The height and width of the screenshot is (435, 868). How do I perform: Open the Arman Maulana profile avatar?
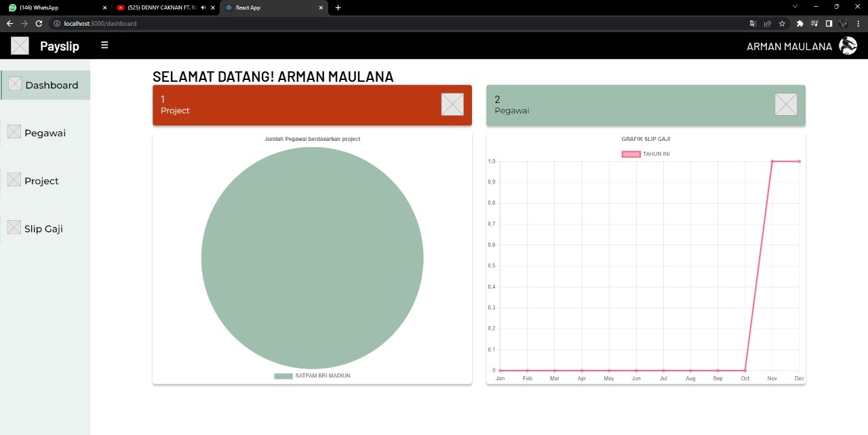[x=848, y=45]
